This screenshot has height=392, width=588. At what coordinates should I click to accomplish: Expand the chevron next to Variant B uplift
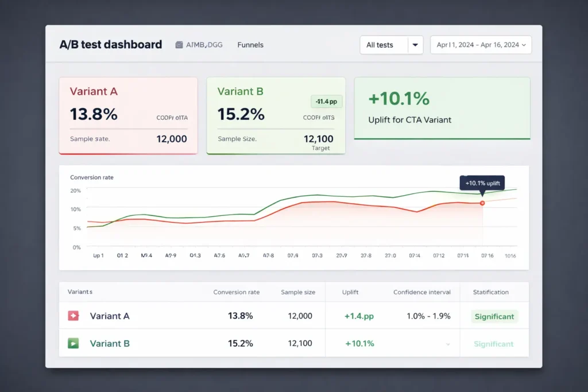point(447,343)
